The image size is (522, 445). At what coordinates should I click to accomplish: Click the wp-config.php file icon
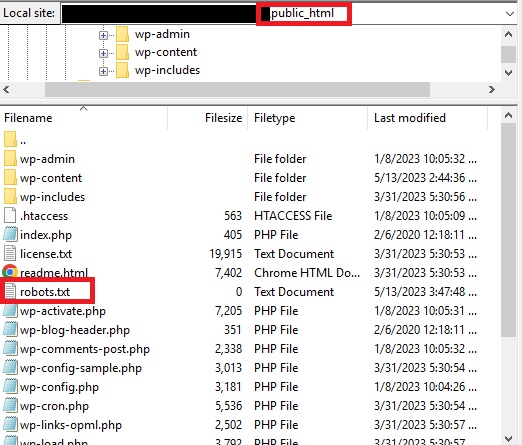click(10, 387)
